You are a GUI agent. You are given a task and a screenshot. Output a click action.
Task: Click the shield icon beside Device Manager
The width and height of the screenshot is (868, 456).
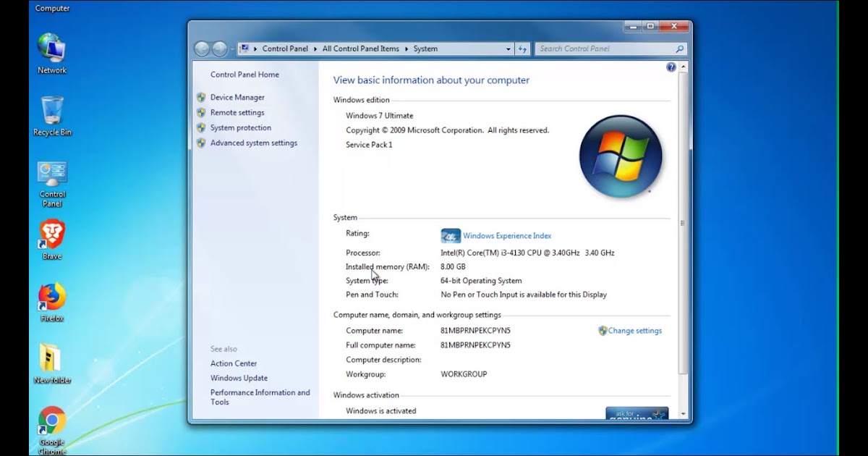click(201, 97)
